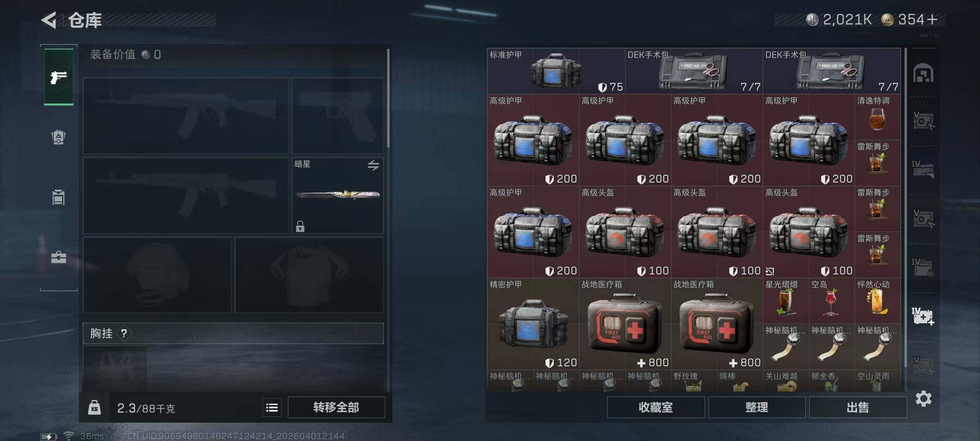Image resolution: width=980 pixels, height=441 pixels.
Task: Click the kg weight lock icon
Action: 94,408
